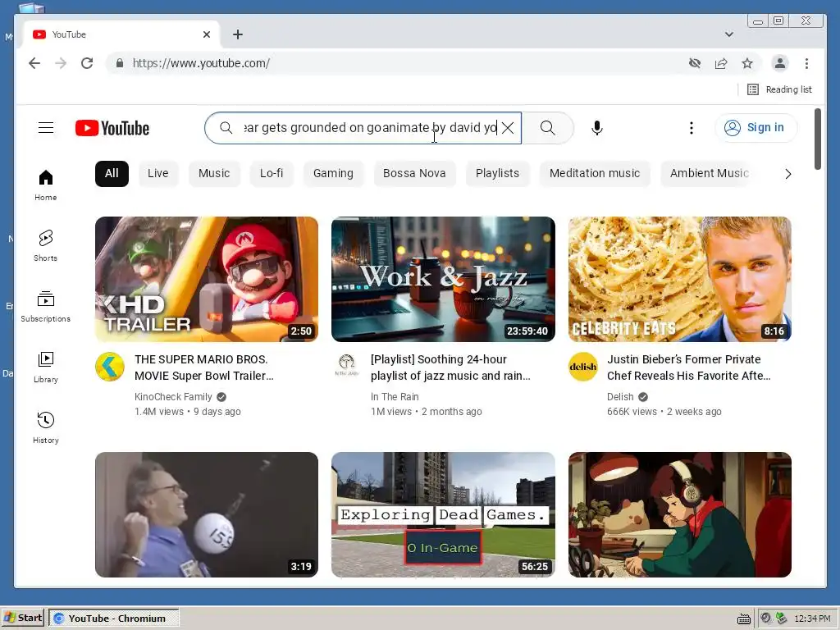Show more filter chips with right arrow

(788, 174)
